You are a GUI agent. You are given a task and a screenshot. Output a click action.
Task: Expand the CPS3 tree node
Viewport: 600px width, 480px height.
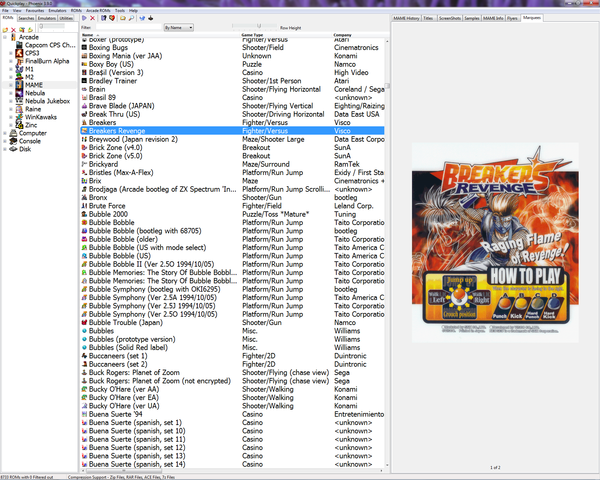(11, 52)
